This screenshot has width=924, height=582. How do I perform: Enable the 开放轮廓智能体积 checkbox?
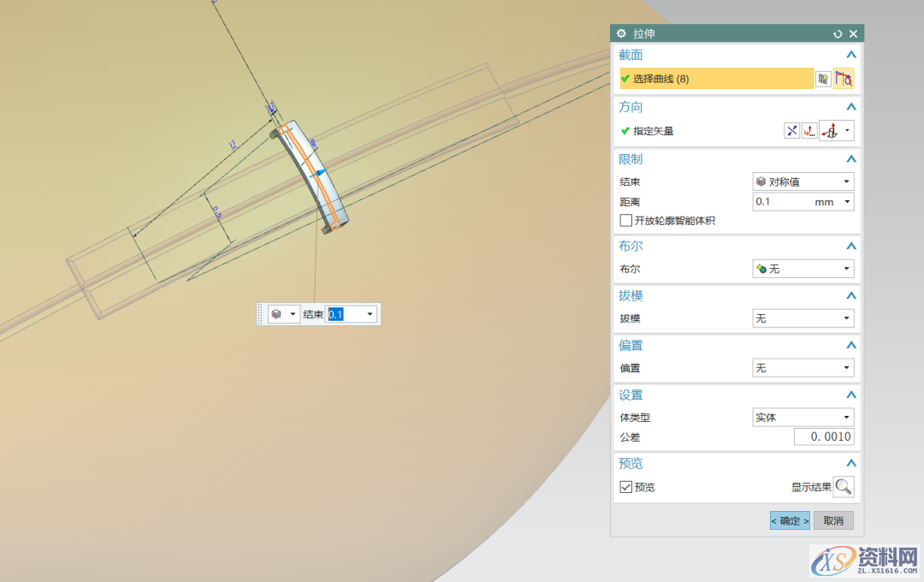click(x=626, y=221)
